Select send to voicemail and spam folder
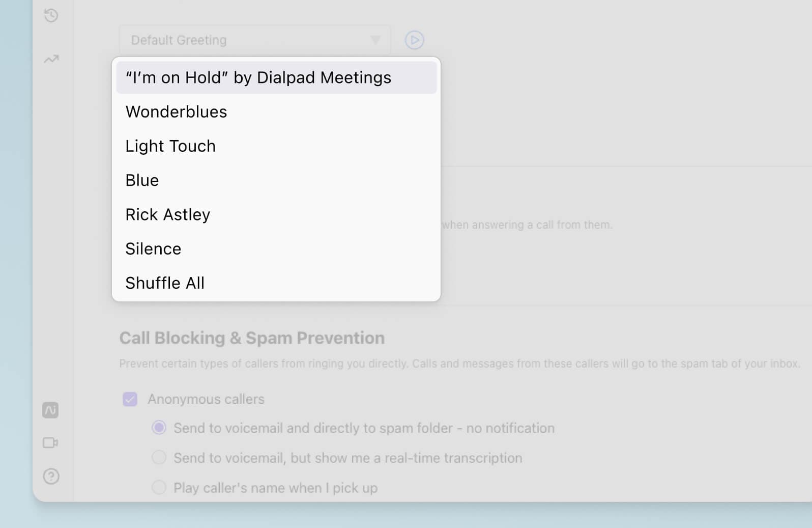 pos(159,427)
